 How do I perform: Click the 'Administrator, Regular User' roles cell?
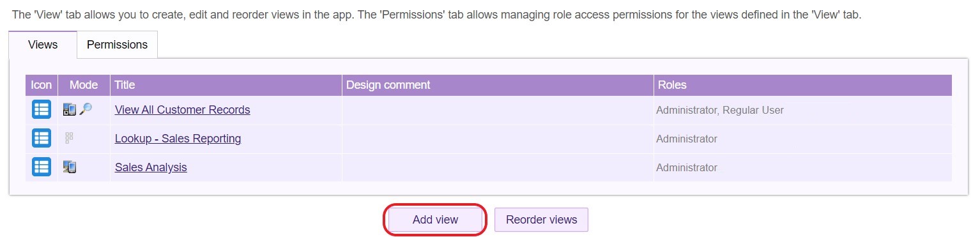pyautogui.click(x=720, y=110)
